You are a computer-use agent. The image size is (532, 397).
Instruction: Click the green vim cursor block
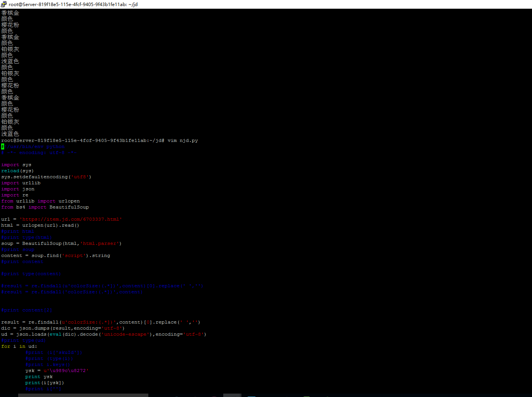[x=3, y=147]
